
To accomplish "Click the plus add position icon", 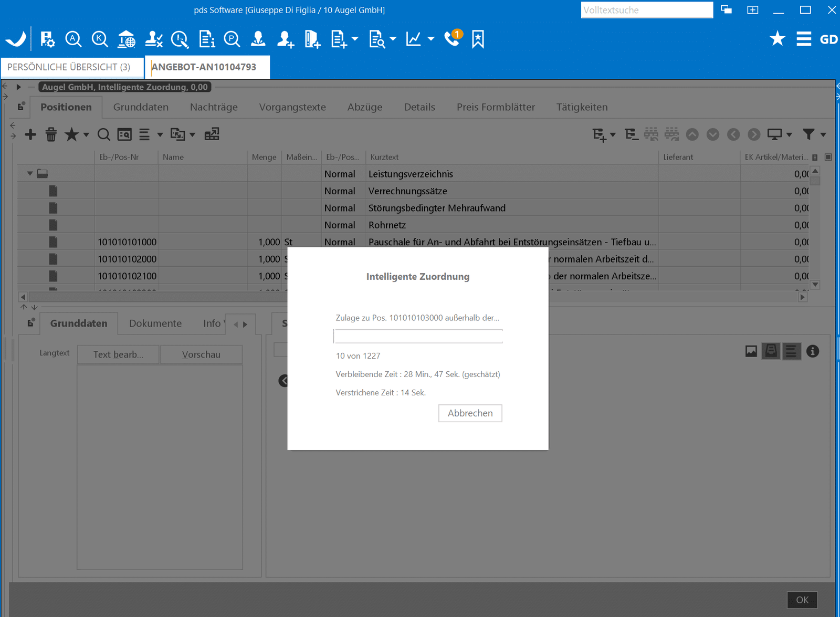I will [x=30, y=134].
